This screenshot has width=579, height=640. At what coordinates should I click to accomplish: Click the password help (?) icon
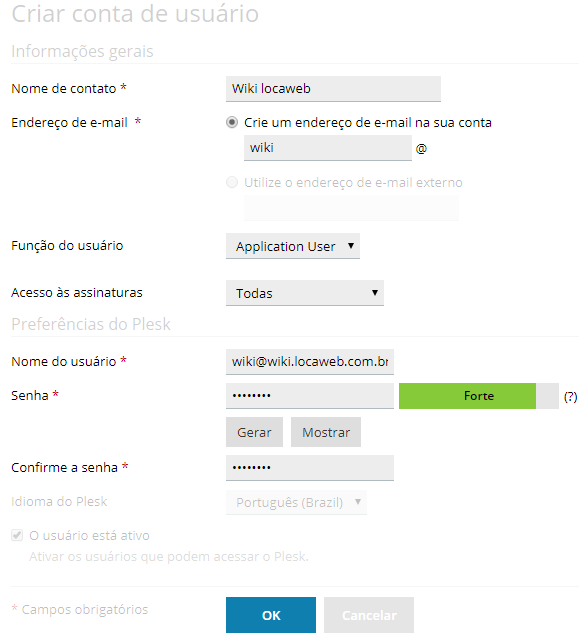coord(570,396)
